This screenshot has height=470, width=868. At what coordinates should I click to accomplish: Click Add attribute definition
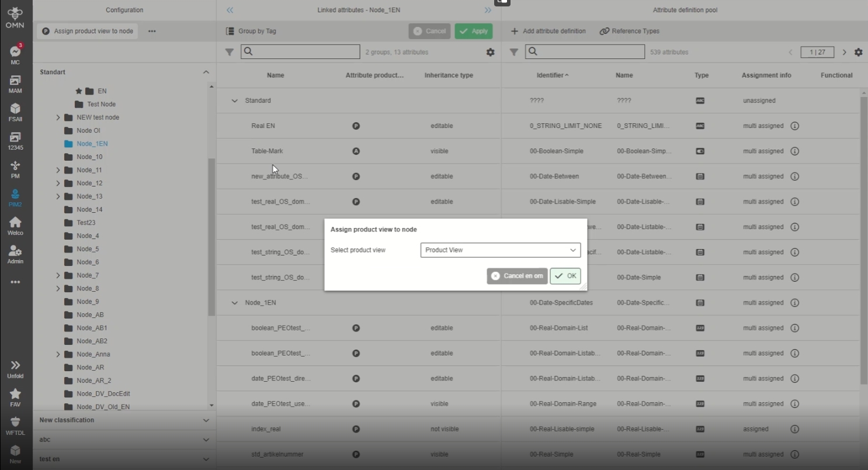548,31
